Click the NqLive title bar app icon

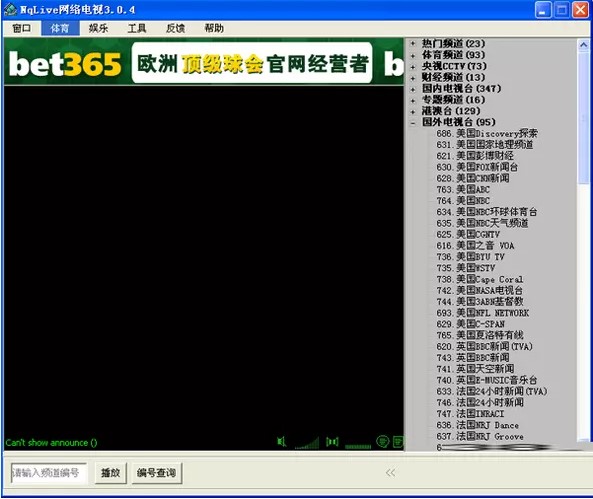click(x=10, y=9)
